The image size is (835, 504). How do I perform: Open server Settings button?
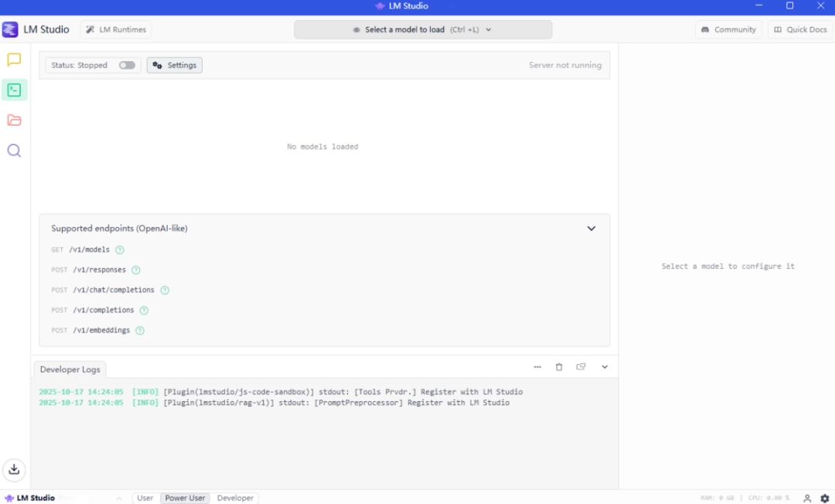click(x=174, y=65)
